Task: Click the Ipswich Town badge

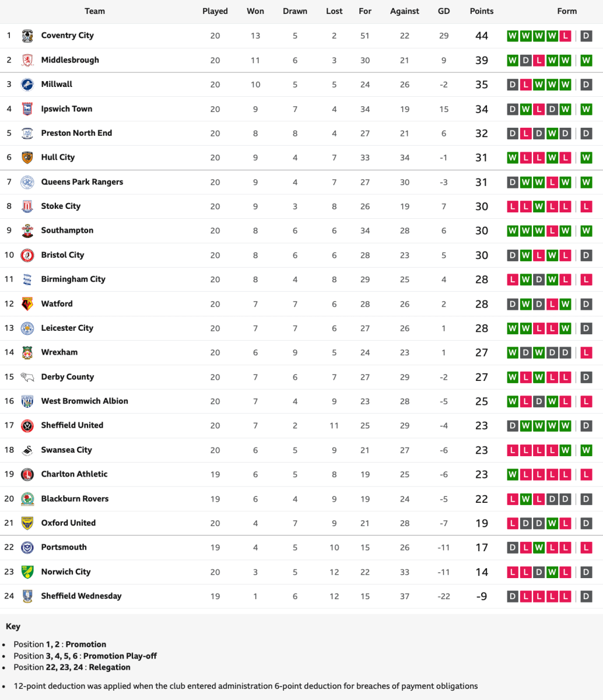Action: point(27,109)
